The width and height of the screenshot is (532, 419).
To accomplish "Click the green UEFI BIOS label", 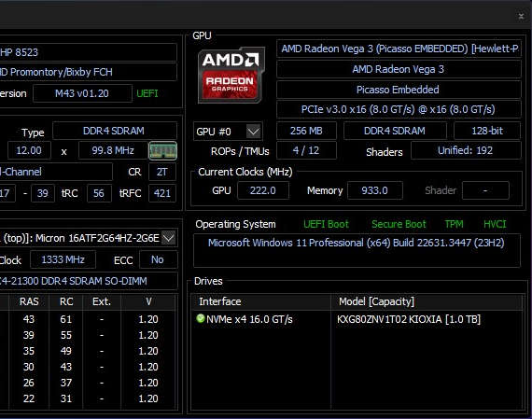I will 147,93.
